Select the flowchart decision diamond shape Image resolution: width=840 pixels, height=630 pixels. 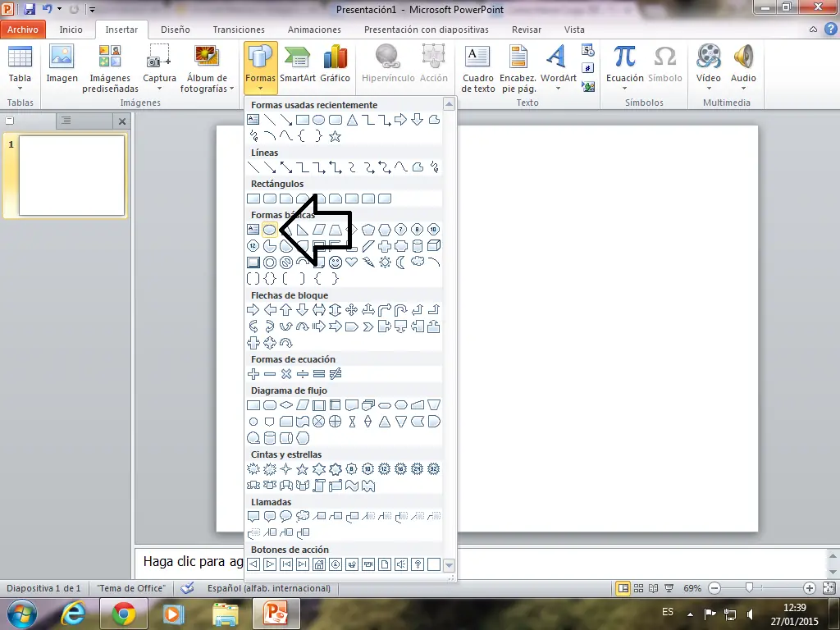pyautogui.click(x=286, y=405)
